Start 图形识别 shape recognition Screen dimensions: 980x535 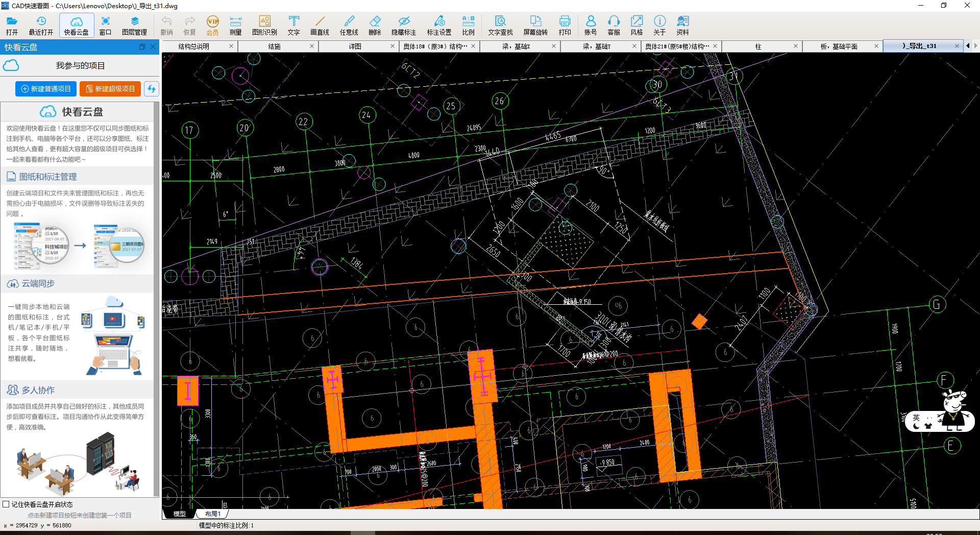(x=264, y=25)
